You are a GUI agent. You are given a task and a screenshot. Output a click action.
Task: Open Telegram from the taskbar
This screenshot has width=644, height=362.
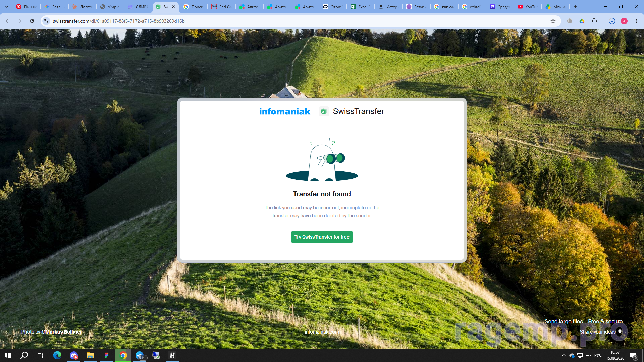[140, 355]
